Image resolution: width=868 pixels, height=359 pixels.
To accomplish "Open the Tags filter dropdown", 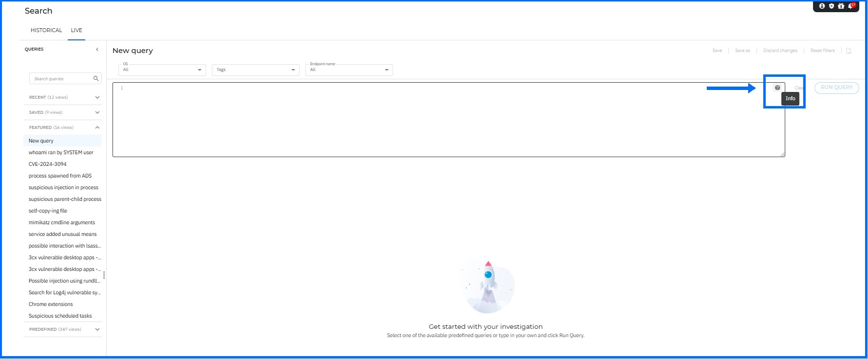I will [255, 70].
